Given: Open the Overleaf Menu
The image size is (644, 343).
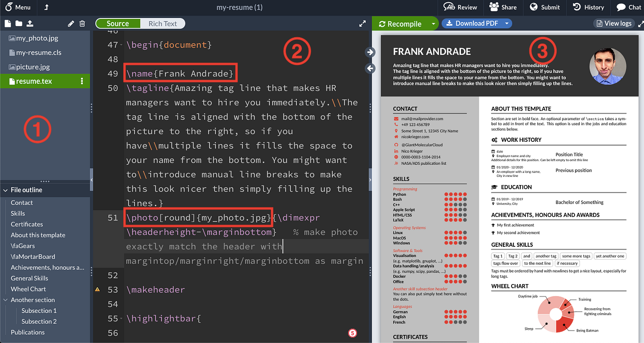Looking at the screenshot, I should tap(18, 7).
